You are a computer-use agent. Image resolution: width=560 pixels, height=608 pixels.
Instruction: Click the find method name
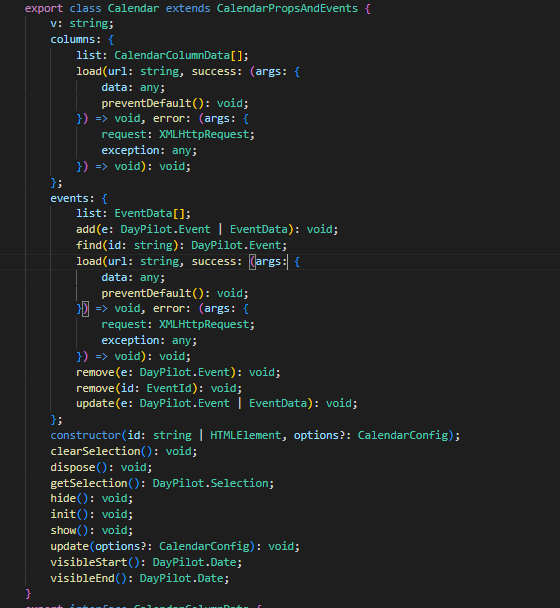[x=89, y=245]
